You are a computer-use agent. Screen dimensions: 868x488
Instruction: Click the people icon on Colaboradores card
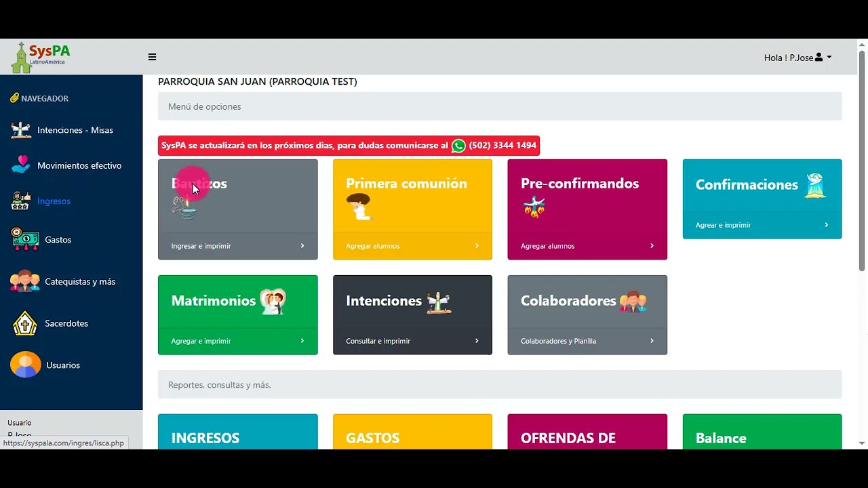pos(633,301)
